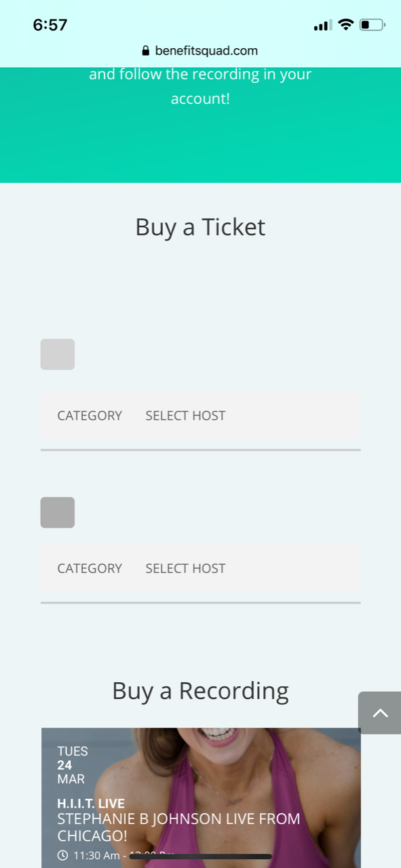
Task: Select the H.I.I.T. LIVE category label
Action: [x=90, y=803]
